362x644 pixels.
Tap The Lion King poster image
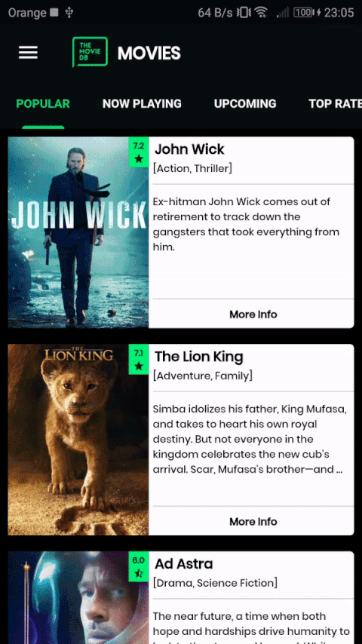[78, 440]
